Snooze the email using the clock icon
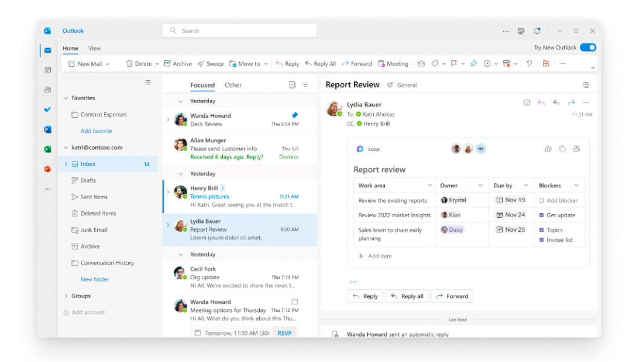 coord(487,63)
